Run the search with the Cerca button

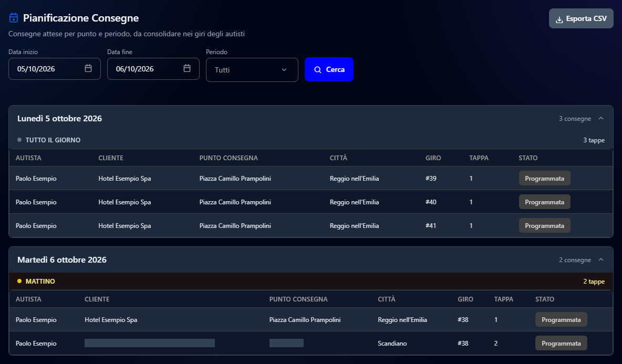pyautogui.click(x=329, y=69)
